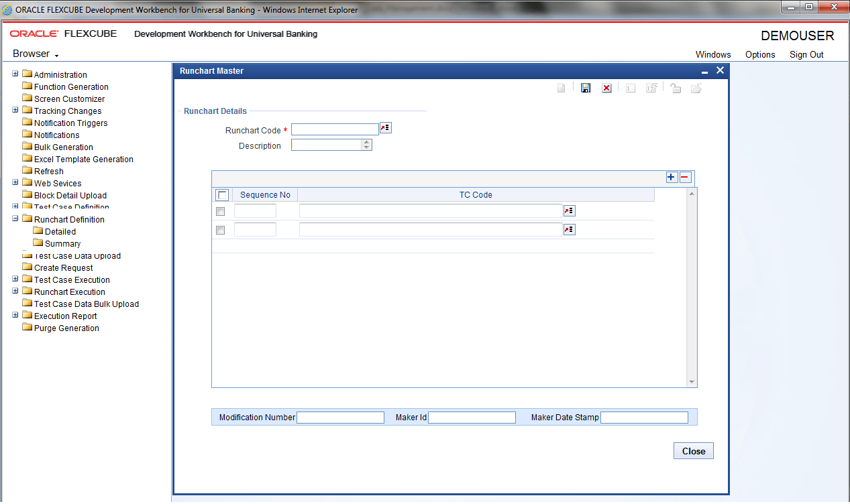Click the DEMOUSER user name
Viewport: 850px width, 504px height.
tap(798, 36)
